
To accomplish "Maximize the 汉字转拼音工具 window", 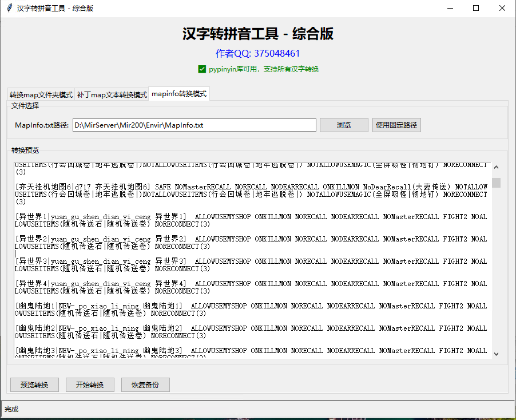I will (x=476, y=9).
